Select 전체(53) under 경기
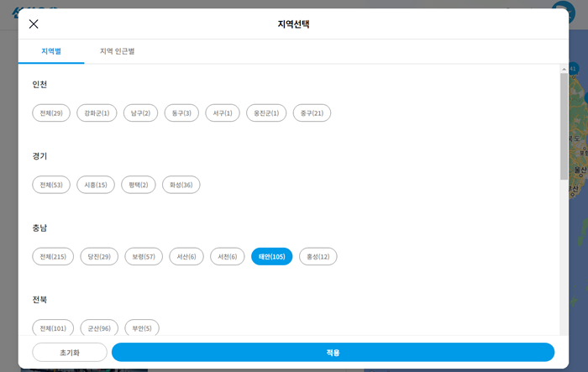588x372 pixels. (x=51, y=185)
